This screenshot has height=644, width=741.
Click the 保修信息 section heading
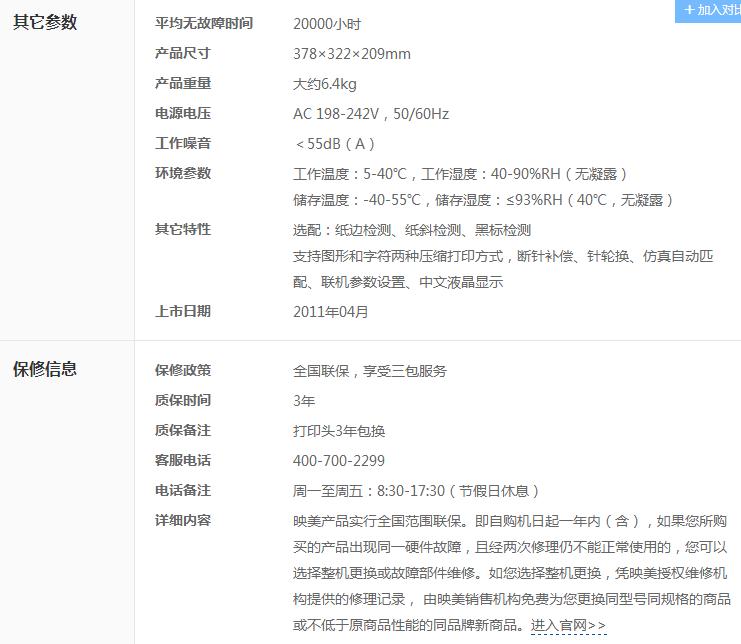tap(45, 369)
